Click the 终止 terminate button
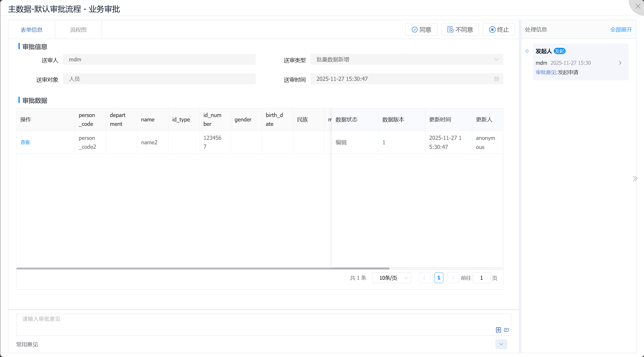Screen dimensions: 644x357 pos(499,30)
